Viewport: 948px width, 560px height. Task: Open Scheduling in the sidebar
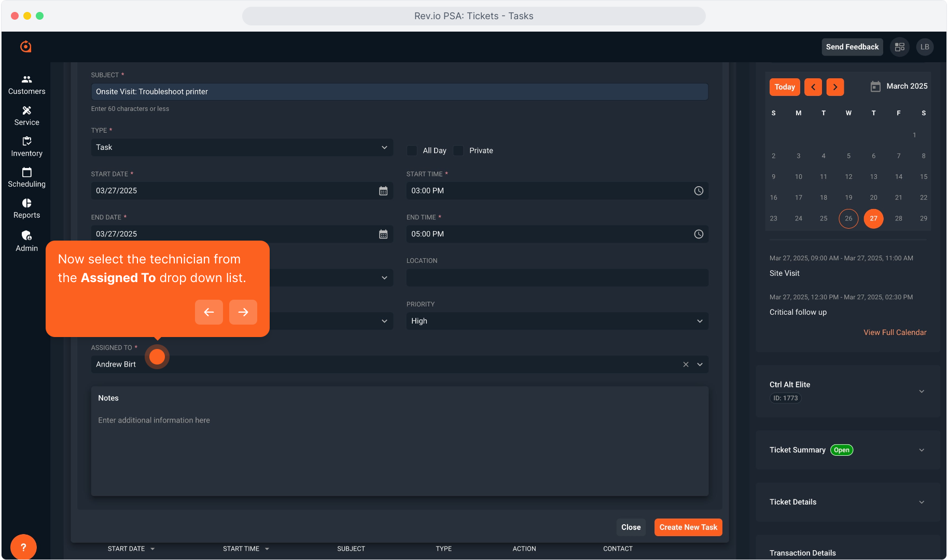(x=26, y=177)
